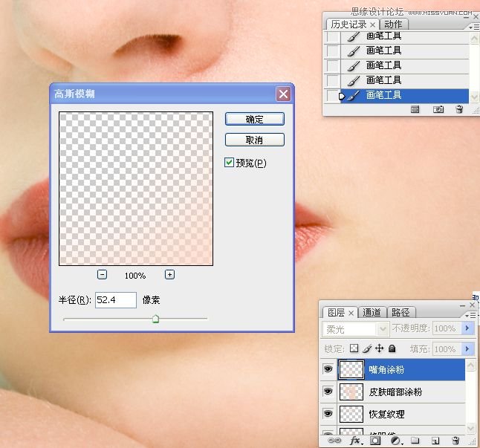The width and height of the screenshot is (480, 448).
Task: Add a layer mask to the layer
Action: pos(375,441)
